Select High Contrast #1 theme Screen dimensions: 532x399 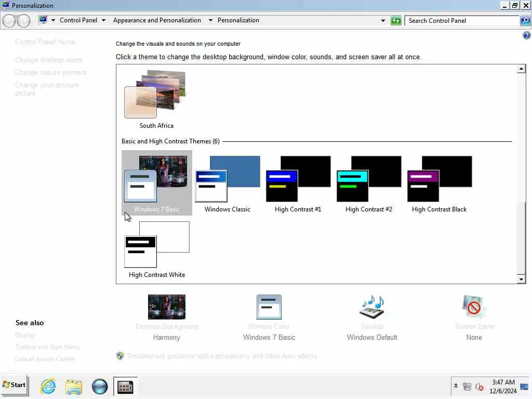coord(298,182)
